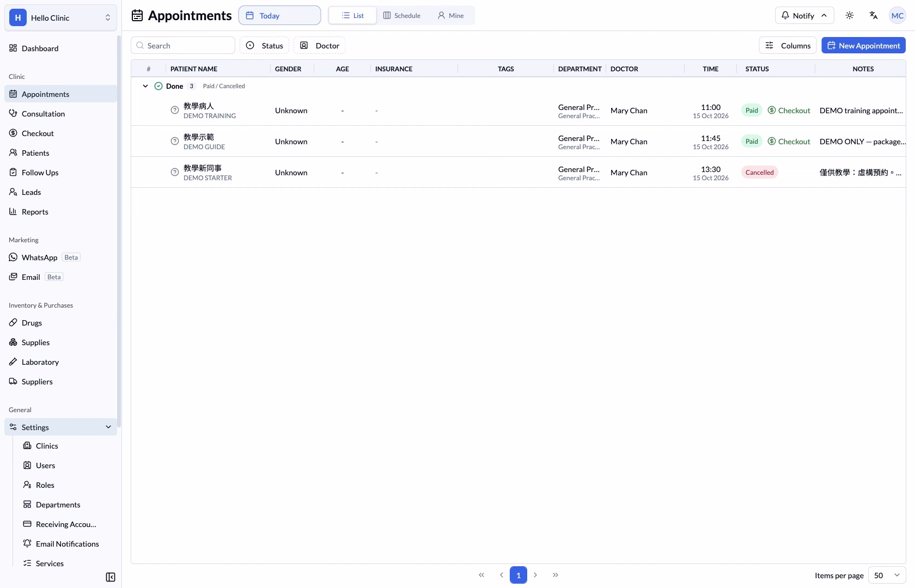This screenshot has height=588, width=915.
Task: Open the Doctor filter dropdown
Action: pyautogui.click(x=319, y=46)
